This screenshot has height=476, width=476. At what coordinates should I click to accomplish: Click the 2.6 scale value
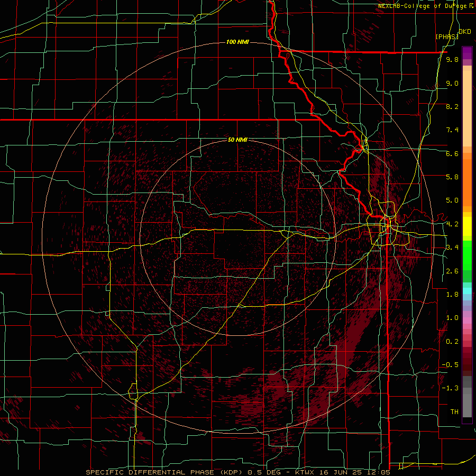(452, 271)
